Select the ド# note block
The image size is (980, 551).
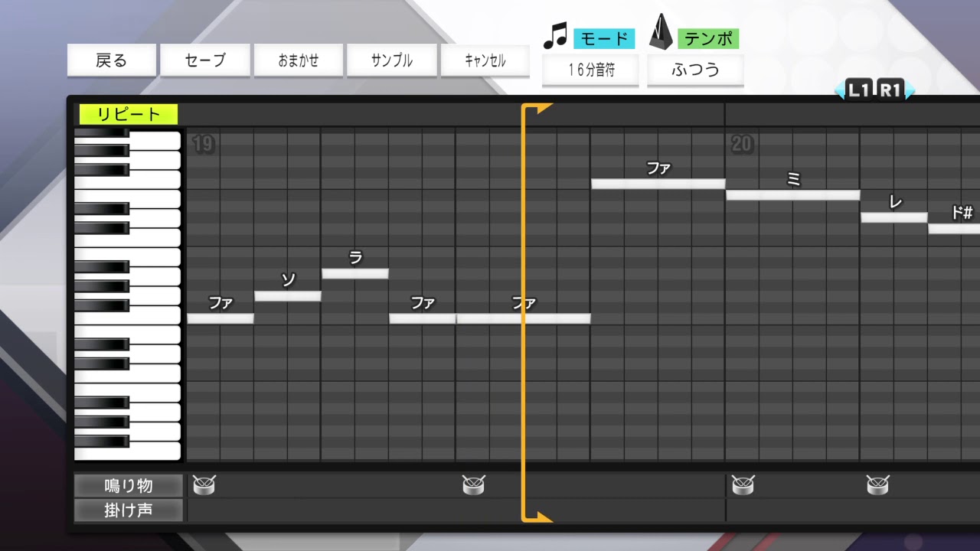[954, 229]
